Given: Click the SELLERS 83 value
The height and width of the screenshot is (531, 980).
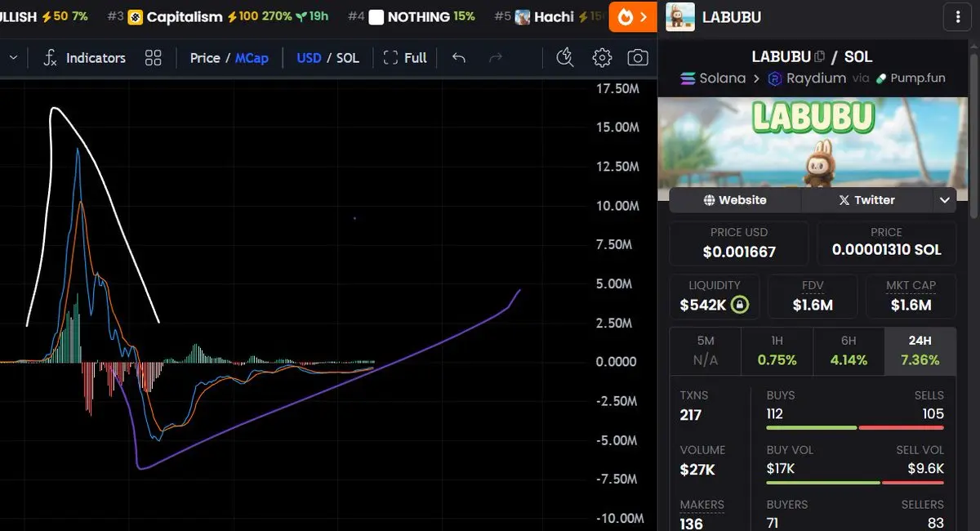Looking at the screenshot, I should [936, 523].
